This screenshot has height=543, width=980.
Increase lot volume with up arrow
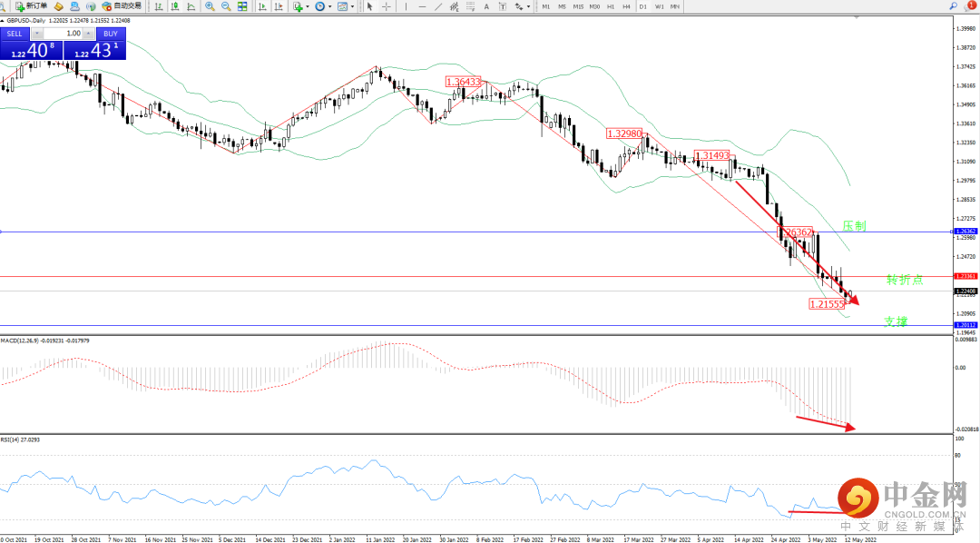(88, 34)
